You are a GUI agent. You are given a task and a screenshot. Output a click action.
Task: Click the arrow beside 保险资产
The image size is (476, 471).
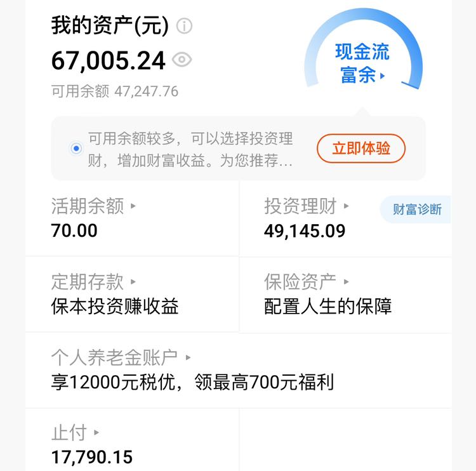(346, 282)
